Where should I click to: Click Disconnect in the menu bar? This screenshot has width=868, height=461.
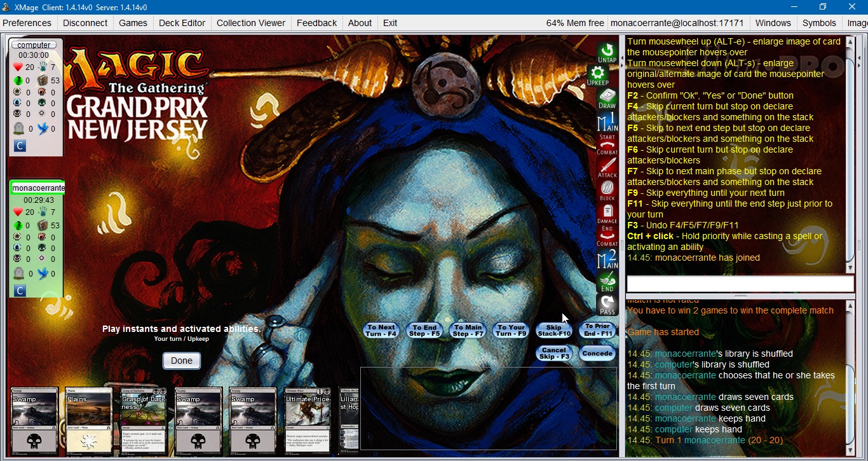pos(85,23)
